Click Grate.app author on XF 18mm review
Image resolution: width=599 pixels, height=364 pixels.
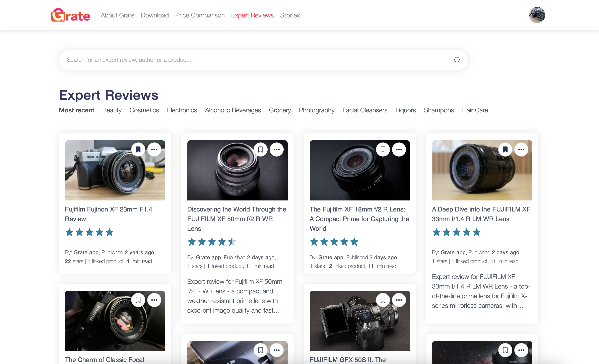coord(331,257)
